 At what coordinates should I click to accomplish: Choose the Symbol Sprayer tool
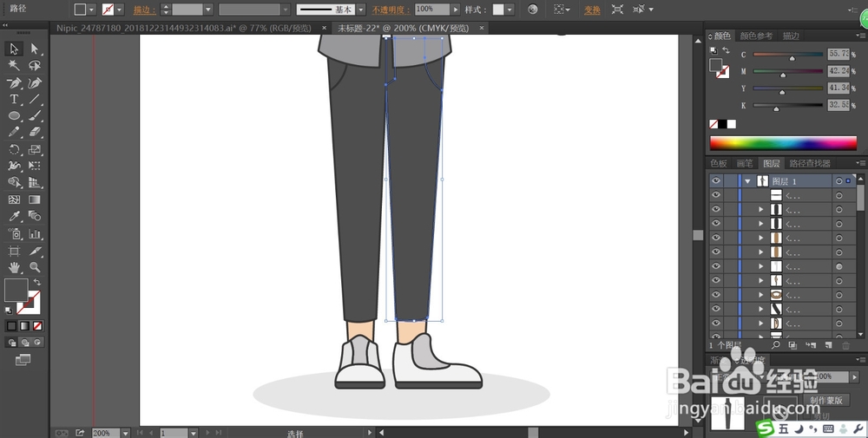[x=14, y=234]
